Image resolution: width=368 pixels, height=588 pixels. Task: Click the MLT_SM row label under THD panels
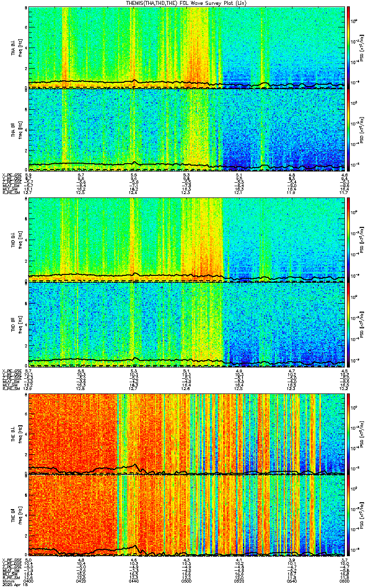coord(10,386)
